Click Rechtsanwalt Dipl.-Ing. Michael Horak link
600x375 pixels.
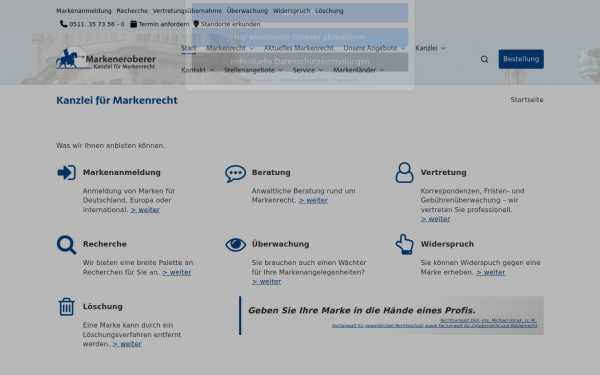coord(488,320)
